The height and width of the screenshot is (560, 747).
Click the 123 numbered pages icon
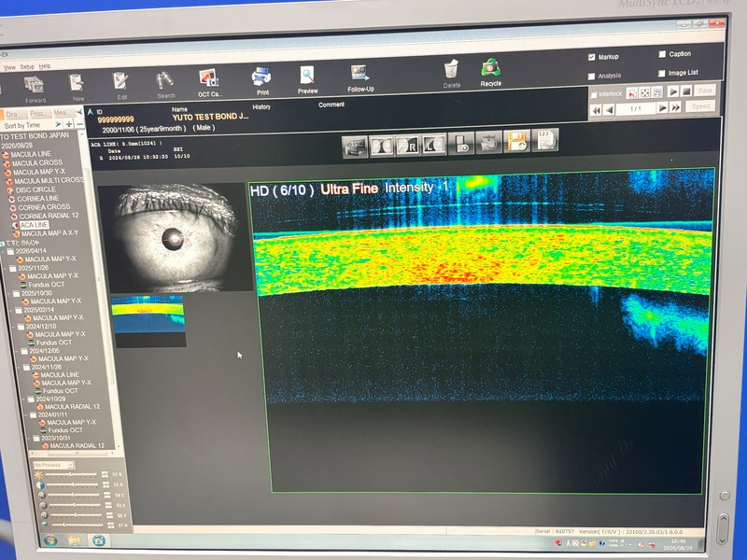(x=545, y=140)
